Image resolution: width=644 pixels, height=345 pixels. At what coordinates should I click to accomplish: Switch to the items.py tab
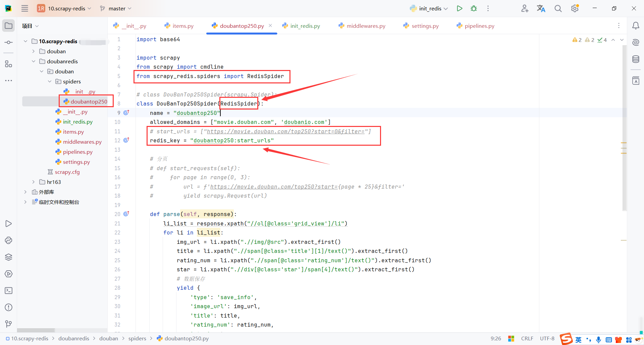(x=179, y=26)
